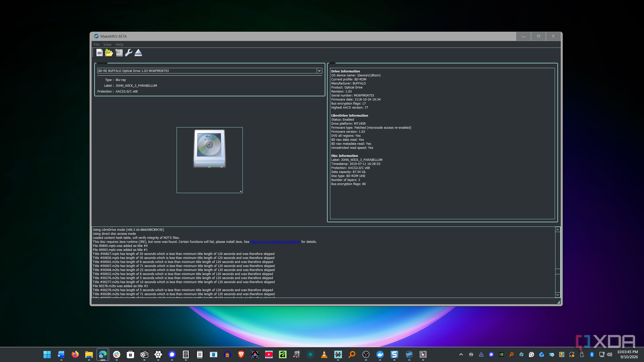The width and height of the screenshot is (644, 362).
Task: Launch Firefox from the taskbar
Action: coord(75,354)
